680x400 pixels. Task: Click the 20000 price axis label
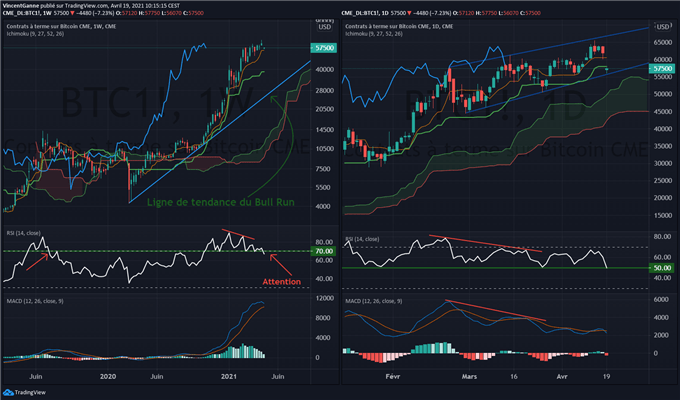(663, 198)
